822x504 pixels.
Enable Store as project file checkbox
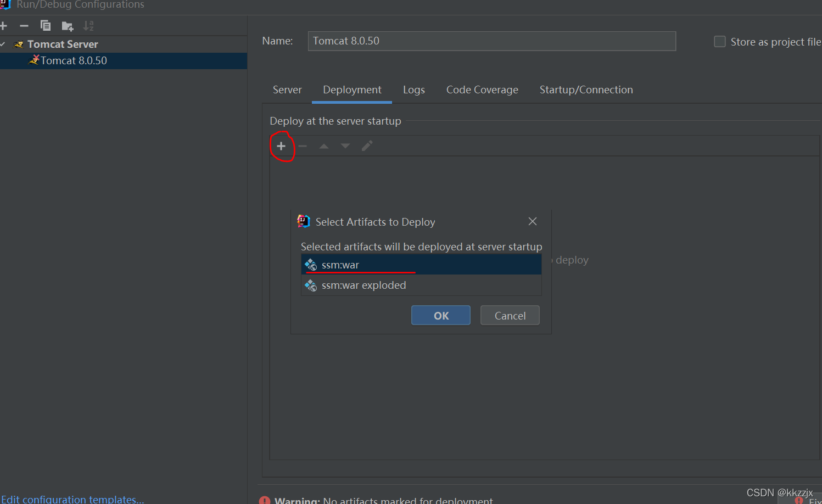pyautogui.click(x=719, y=42)
